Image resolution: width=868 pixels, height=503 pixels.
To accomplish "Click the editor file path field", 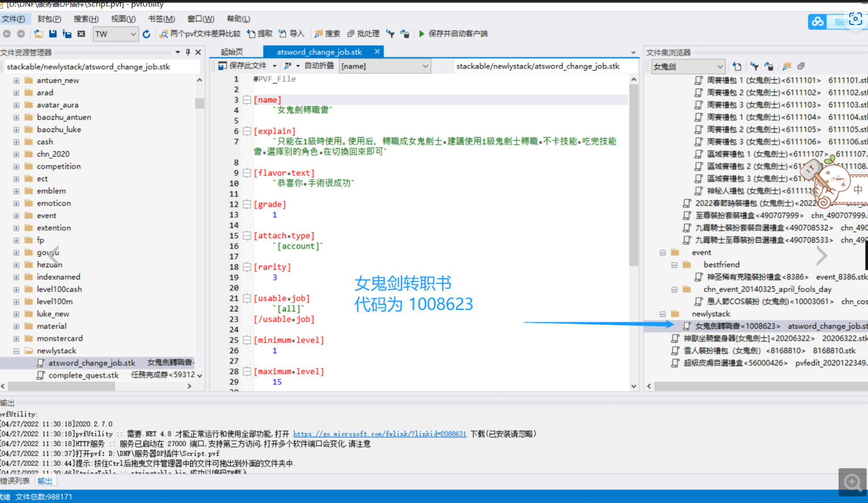I will (545, 66).
